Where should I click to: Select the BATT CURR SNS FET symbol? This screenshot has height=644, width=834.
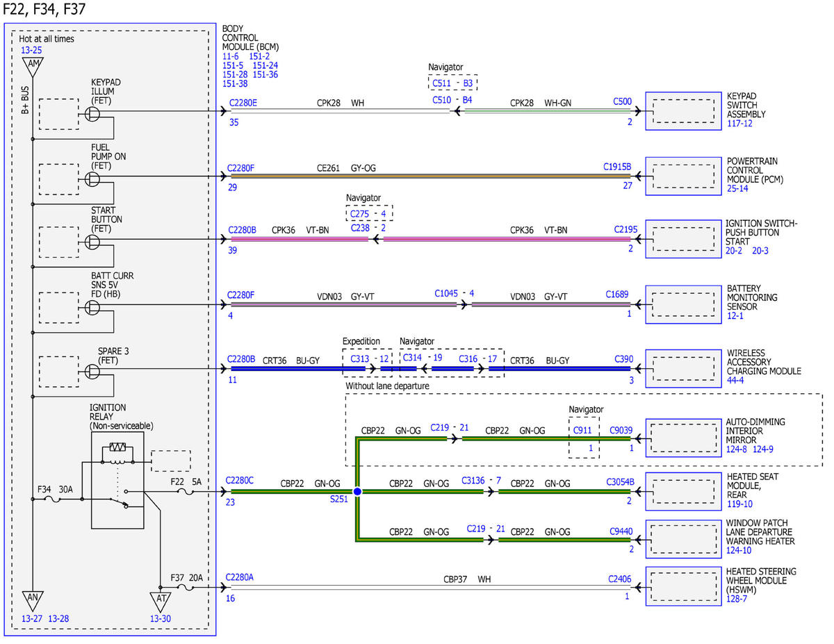coord(92,307)
